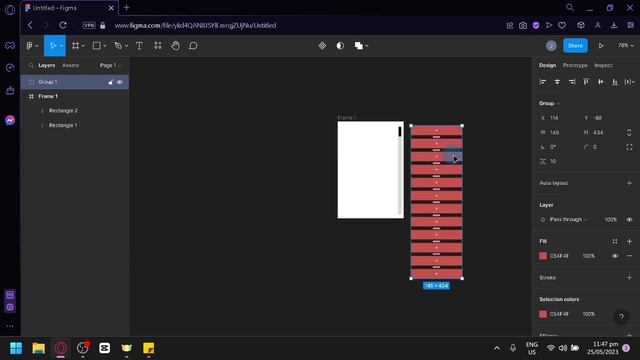
Task: Toggle fill visibility eye icon
Action: pos(615,256)
